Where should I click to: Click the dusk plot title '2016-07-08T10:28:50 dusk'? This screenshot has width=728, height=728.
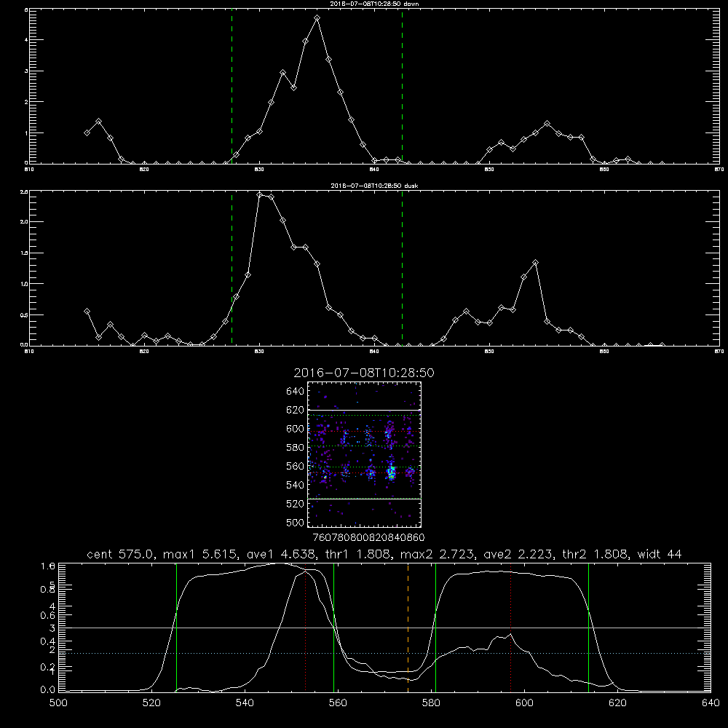click(x=374, y=186)
